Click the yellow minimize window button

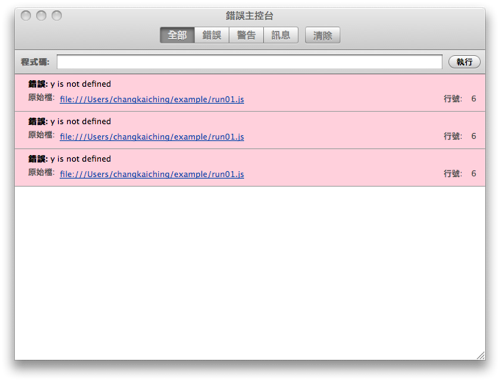click(41, 15)
